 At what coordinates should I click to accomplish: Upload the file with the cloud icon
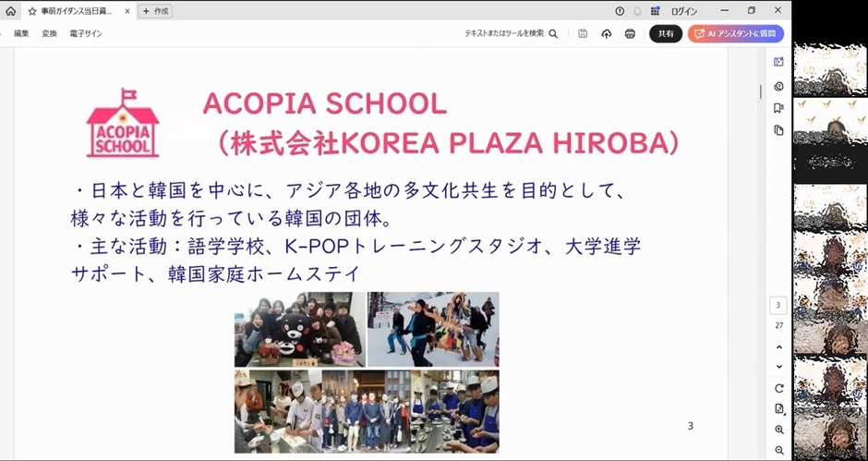point(606,34)
